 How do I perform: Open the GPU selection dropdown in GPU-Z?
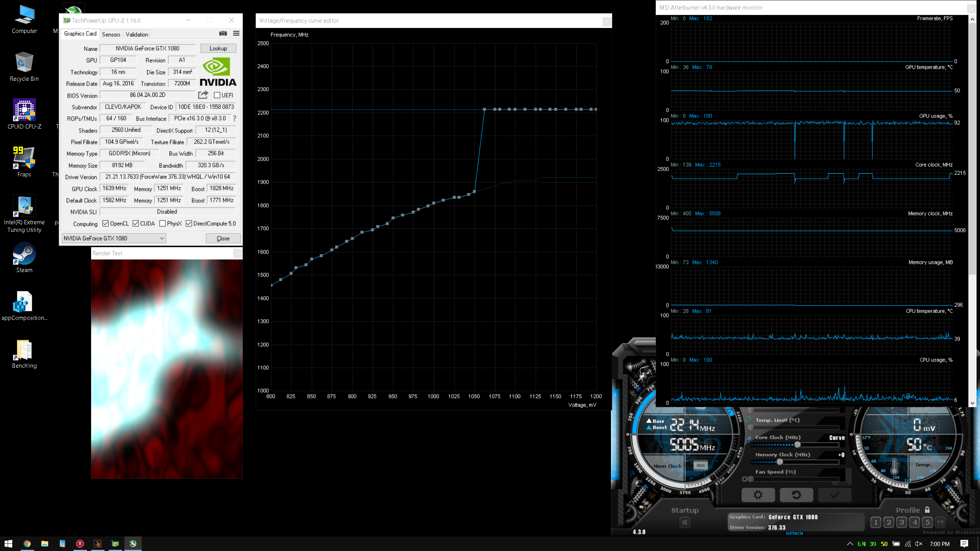click(114, 238)
